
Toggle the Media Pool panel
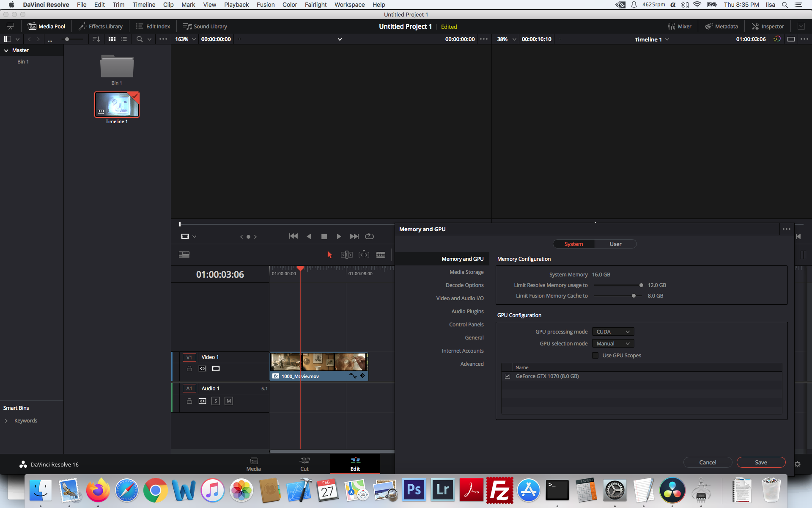(47, 26)
